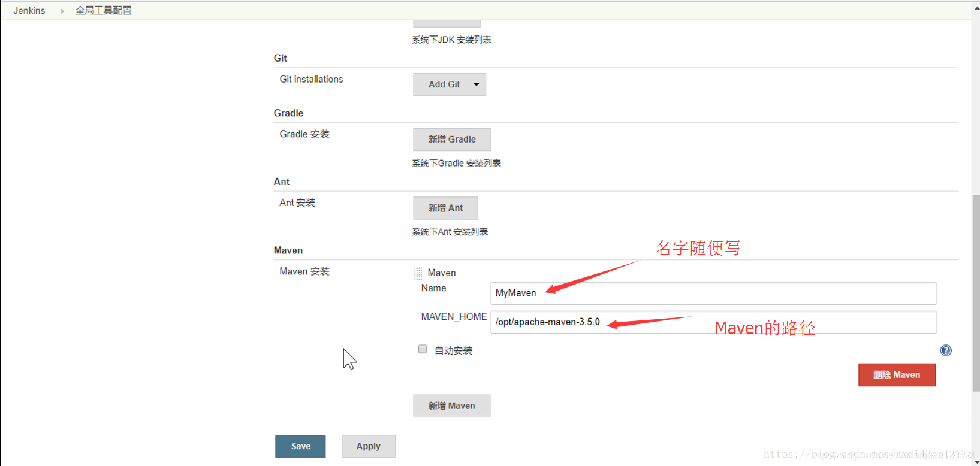980x466 pixels.
Task: Click the breadcrumb arrow after Jenkins
Action: pos(62,11)
